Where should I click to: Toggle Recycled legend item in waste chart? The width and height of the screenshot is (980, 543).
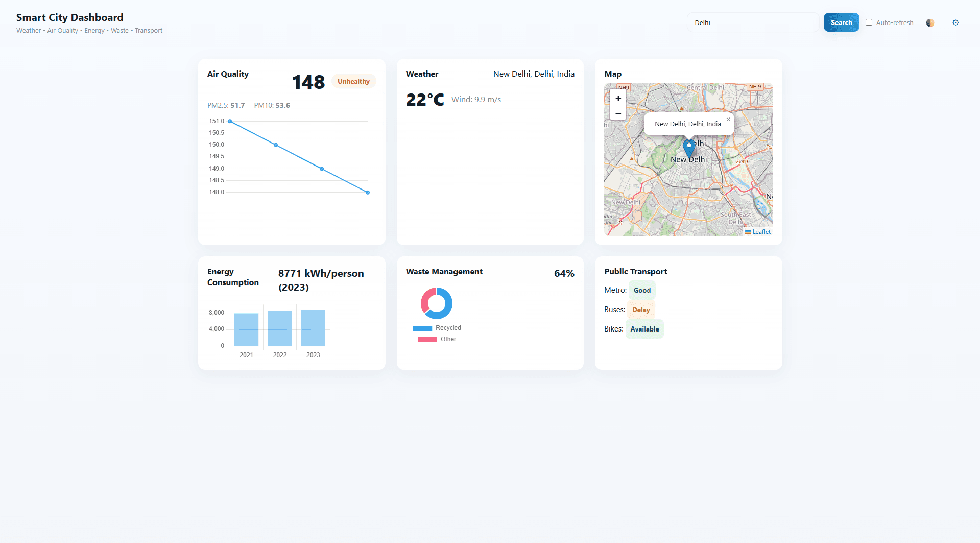click(x=437, y=328)
